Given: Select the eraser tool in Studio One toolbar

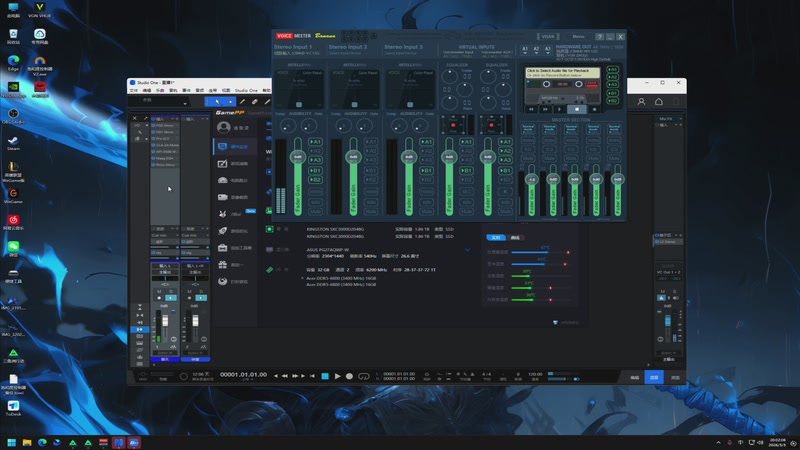Looking at the screenshot, I should (255, 102).
